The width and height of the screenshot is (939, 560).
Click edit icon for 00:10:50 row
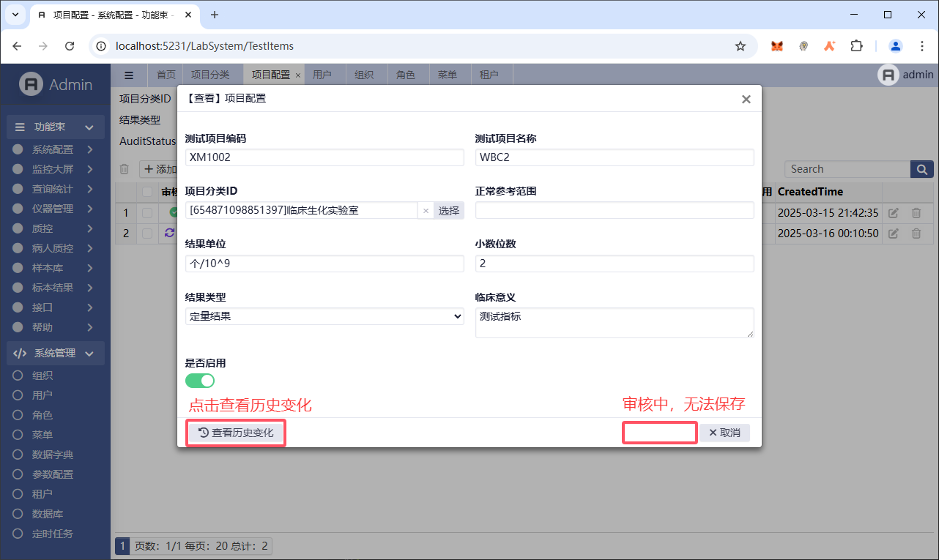point(893,234)
